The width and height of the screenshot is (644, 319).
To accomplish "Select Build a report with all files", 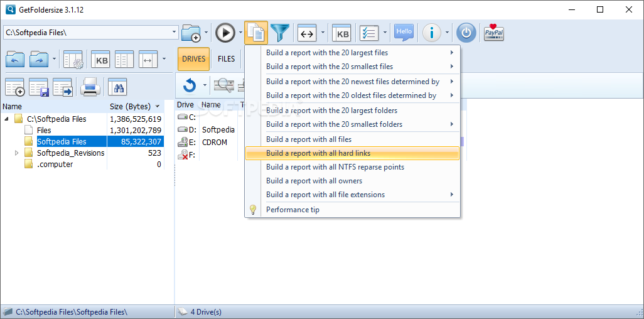I will (x=352, y=139).
